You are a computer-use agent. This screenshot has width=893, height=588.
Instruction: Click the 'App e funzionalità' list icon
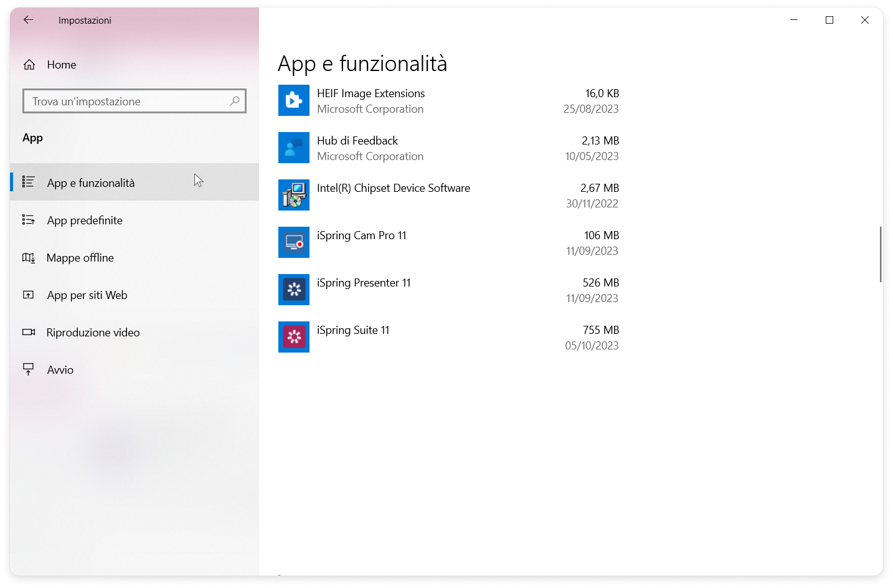pos(28,182)
